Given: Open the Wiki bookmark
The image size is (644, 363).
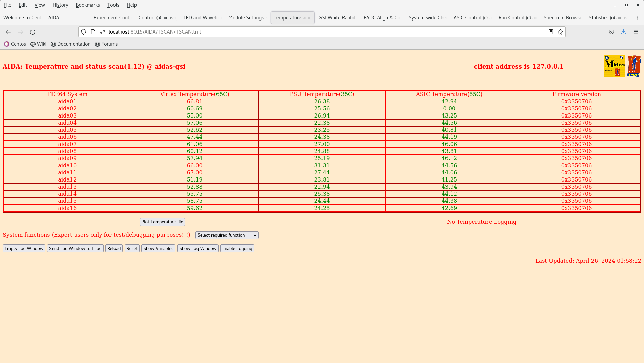Looking at the screenshot, I should point(38,44).
